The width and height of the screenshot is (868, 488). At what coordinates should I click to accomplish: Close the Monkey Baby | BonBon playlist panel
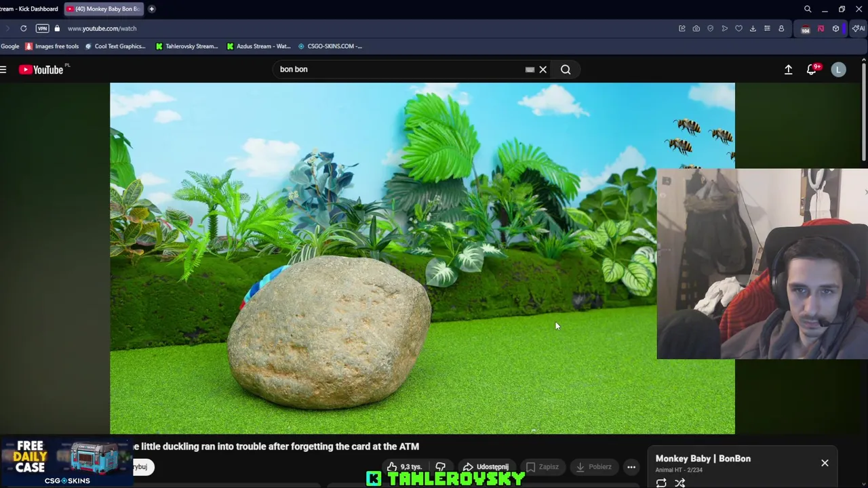pos(825,463)
